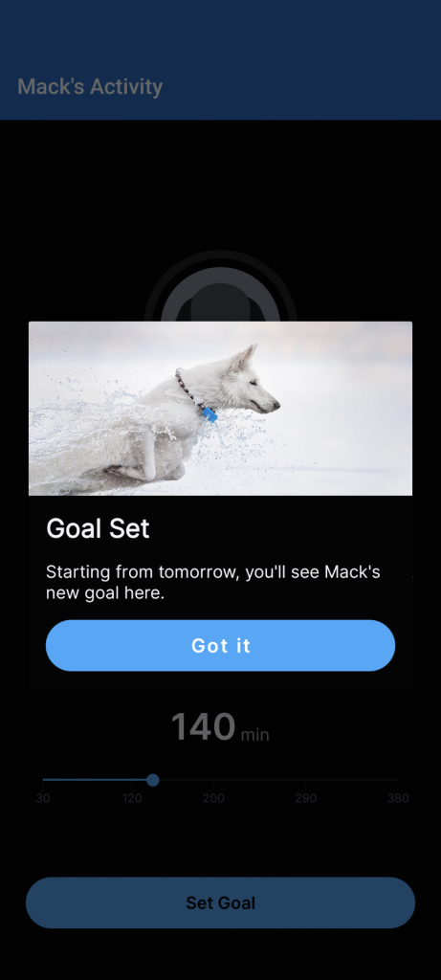
Task: Click dark backdrop between slider and Set Goal
Action: (x=220, y=840)
